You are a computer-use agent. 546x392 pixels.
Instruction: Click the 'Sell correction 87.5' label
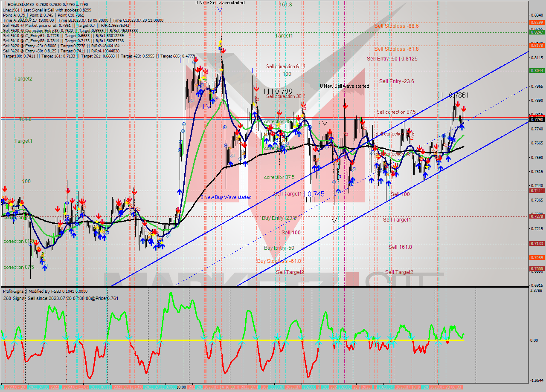396,112
